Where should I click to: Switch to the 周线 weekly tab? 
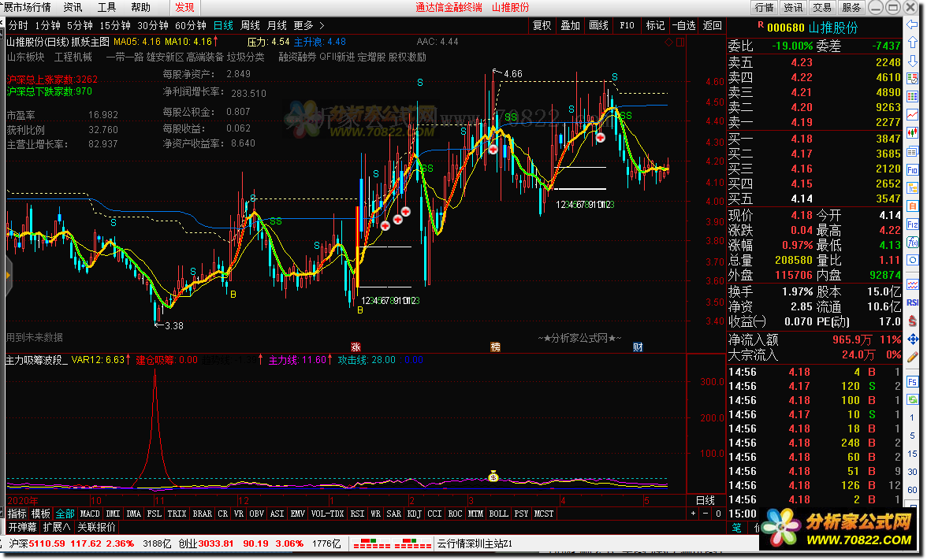click(x=251, y=25)
